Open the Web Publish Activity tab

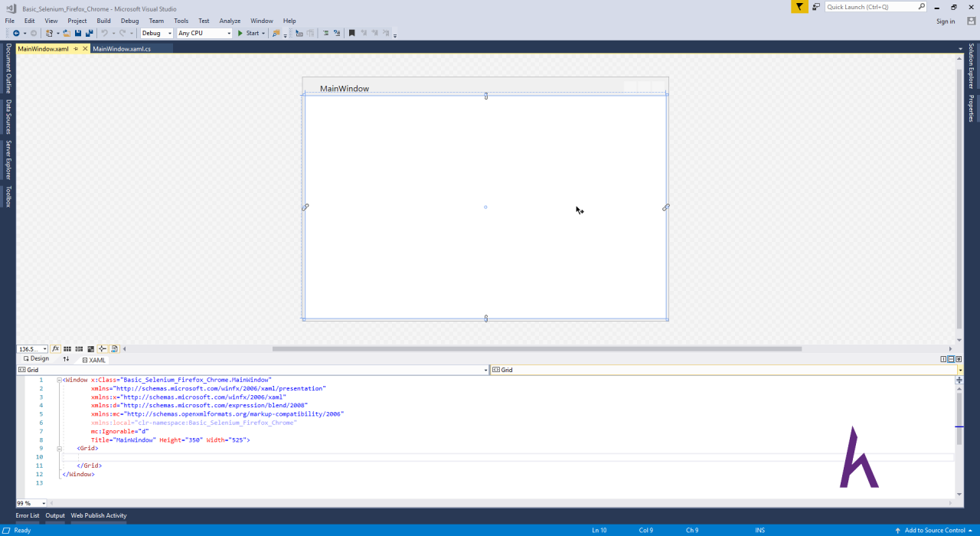[99, 515]
